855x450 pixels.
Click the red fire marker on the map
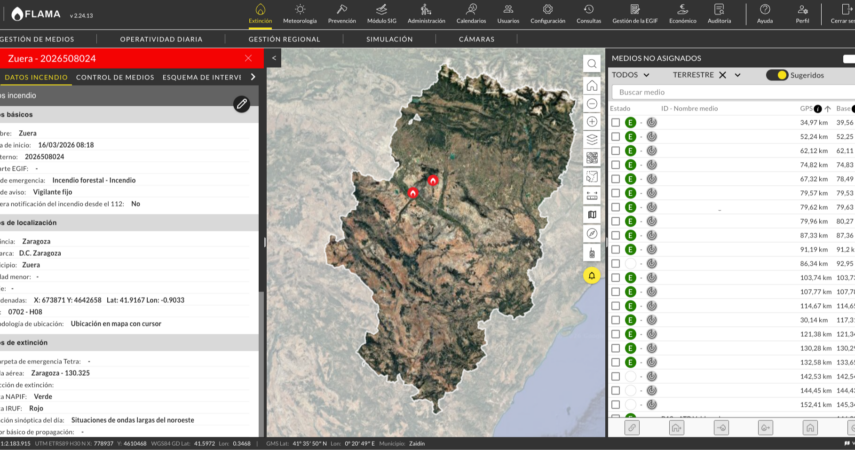click(433, 181)
